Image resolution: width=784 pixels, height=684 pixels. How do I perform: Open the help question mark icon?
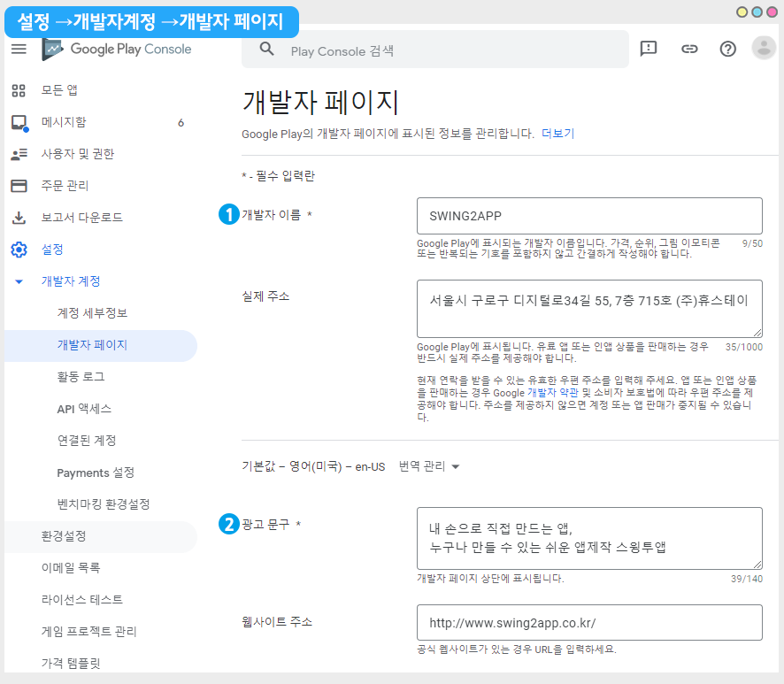727,49
